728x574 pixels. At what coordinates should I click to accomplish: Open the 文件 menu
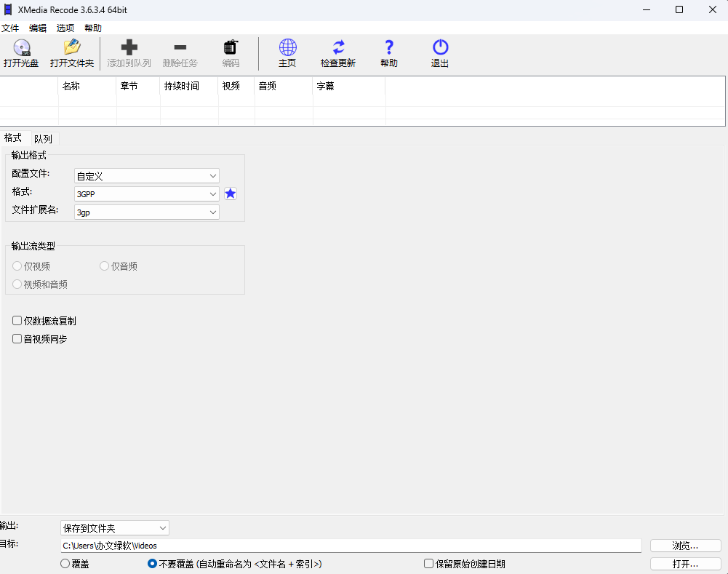pyautogui.click(x=10, y=28)
